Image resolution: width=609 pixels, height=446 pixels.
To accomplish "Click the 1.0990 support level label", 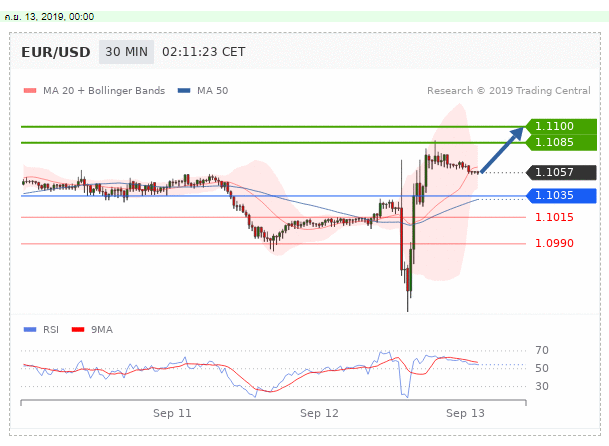I will point(554,244).
